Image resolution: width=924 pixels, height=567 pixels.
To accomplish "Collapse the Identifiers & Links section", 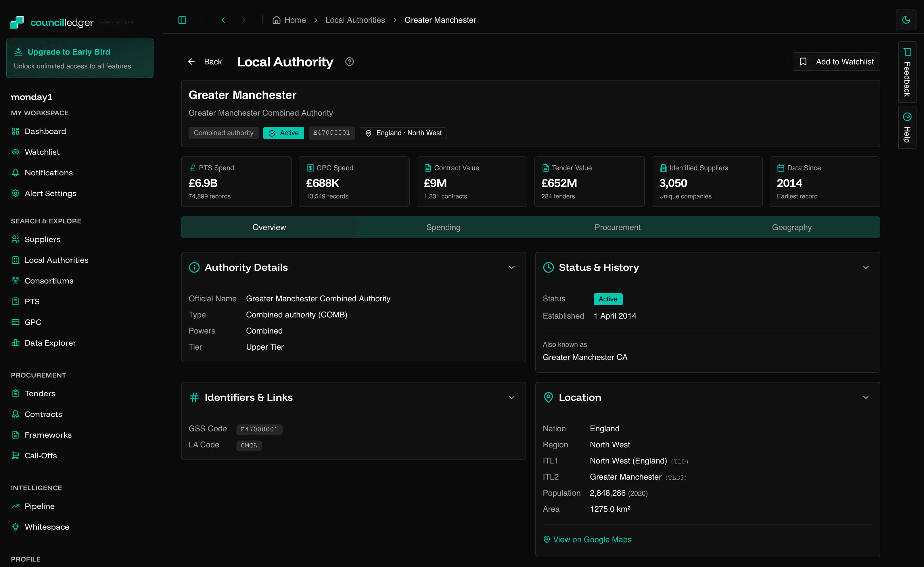I will point(511,397).
